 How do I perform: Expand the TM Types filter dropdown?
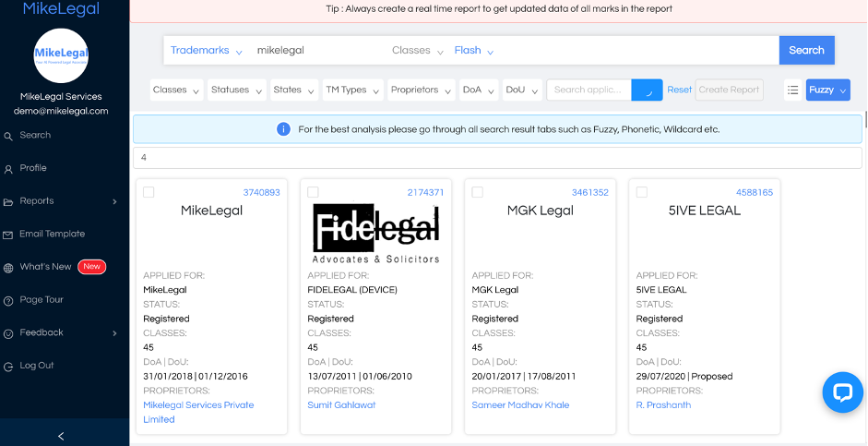[352, 90]
